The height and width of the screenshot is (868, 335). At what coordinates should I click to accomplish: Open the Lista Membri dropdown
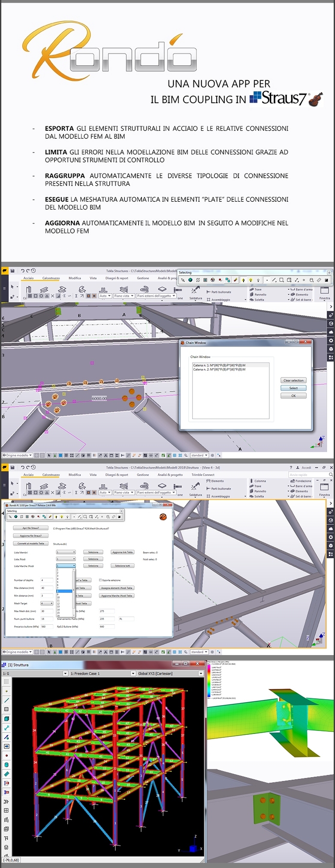pos(66,552)
